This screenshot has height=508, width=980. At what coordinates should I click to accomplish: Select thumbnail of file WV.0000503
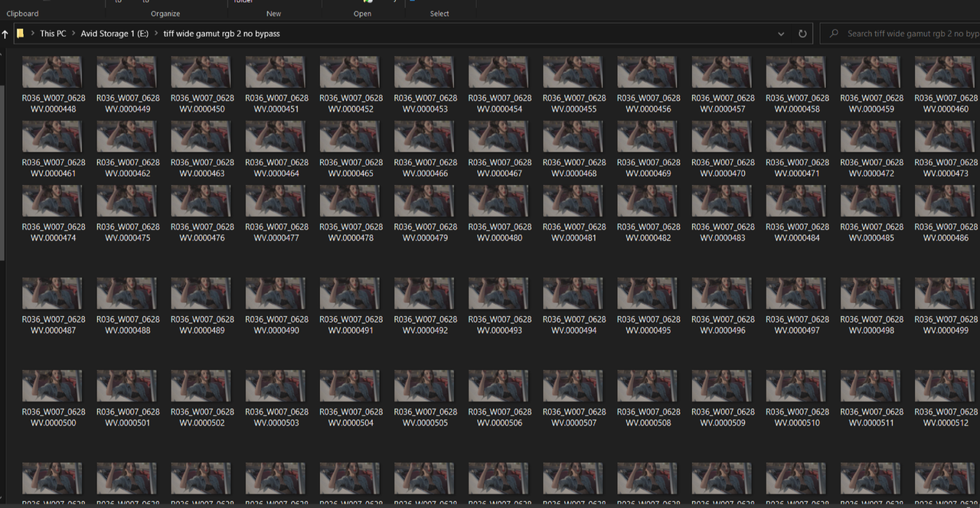click(276, 386)
